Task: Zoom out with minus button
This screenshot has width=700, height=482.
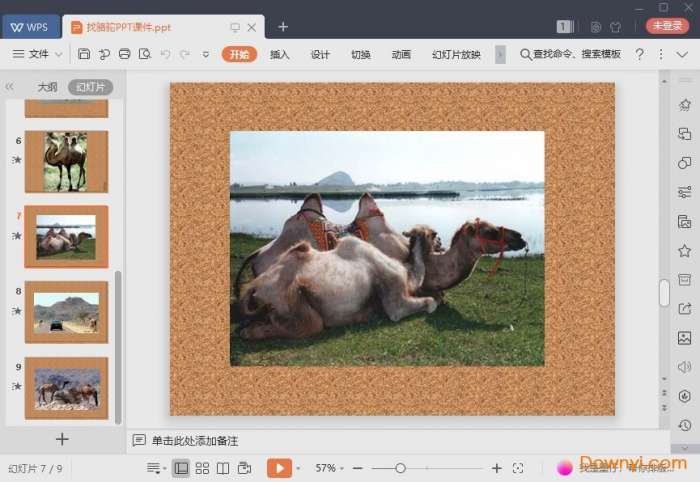Action: (x=357, y=468)
